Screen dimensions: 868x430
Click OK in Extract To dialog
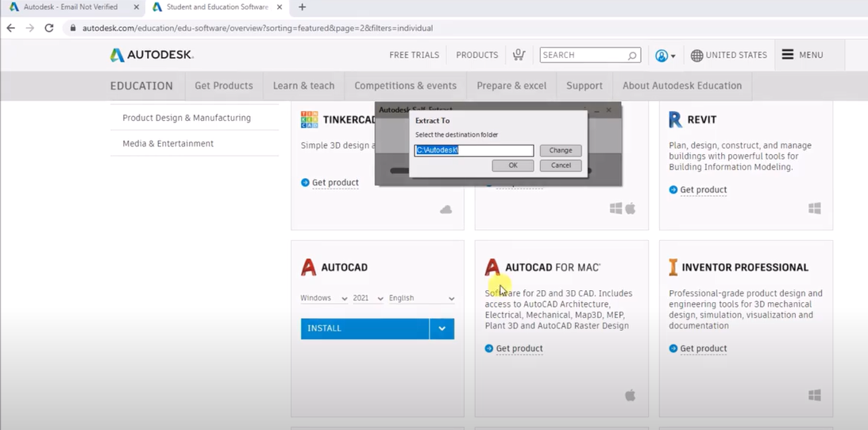point(512,165)
